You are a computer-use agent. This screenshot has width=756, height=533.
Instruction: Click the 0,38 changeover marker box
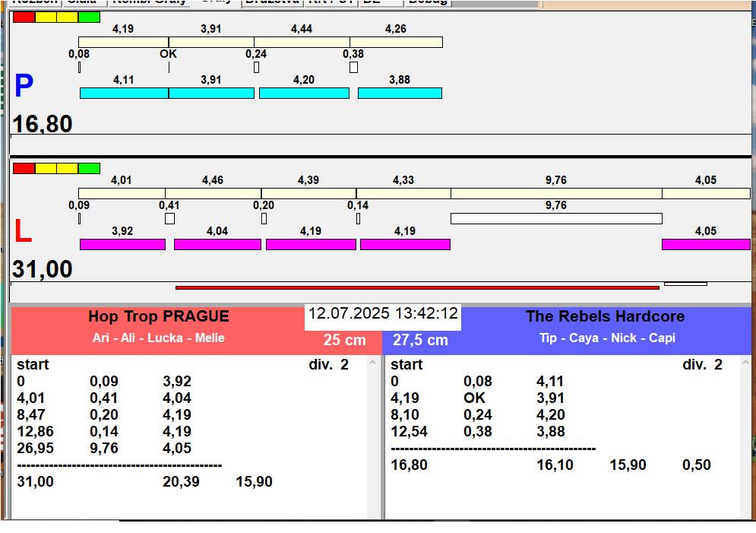point(353,68)
